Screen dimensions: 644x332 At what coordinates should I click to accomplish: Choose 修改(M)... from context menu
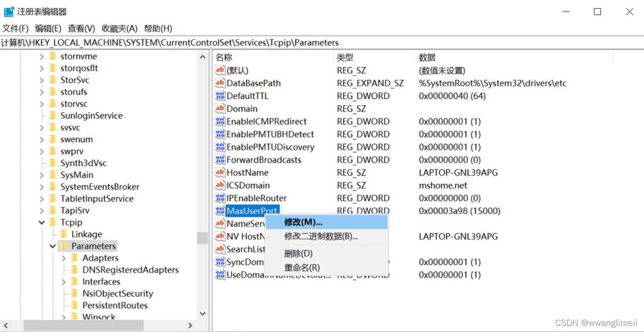(326, 222)
